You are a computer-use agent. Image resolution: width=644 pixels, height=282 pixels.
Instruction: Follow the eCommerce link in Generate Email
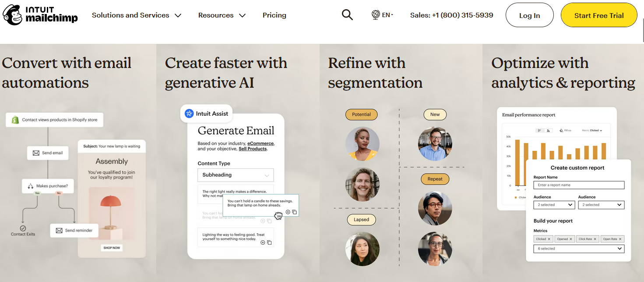(x=261, y=143)
